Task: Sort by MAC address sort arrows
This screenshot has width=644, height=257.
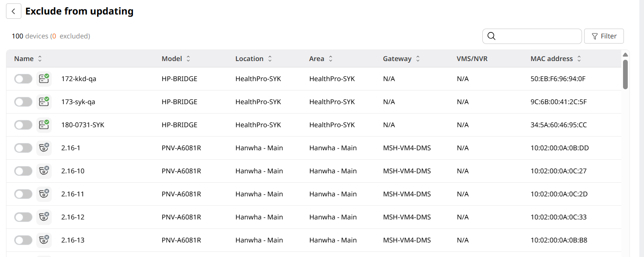Action: pyautogui.click(x=579, y=59)
